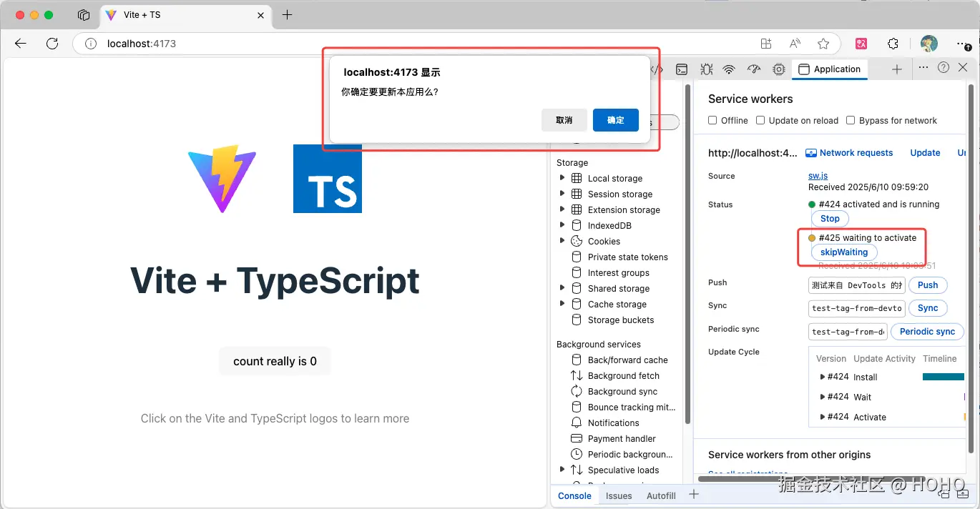Click the TypeScript logo on the page
980x509 pixels.
328,179
